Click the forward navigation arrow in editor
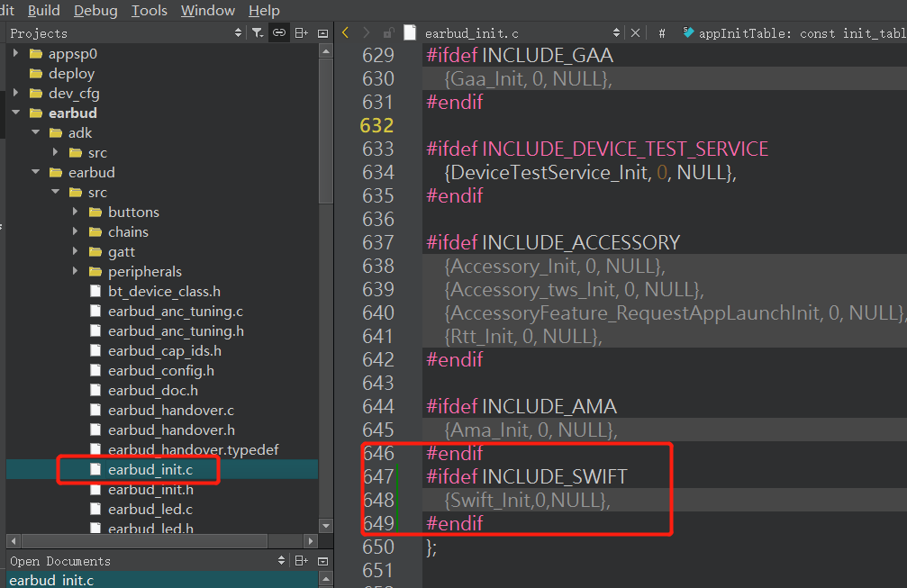 click(x=367, y=32)
